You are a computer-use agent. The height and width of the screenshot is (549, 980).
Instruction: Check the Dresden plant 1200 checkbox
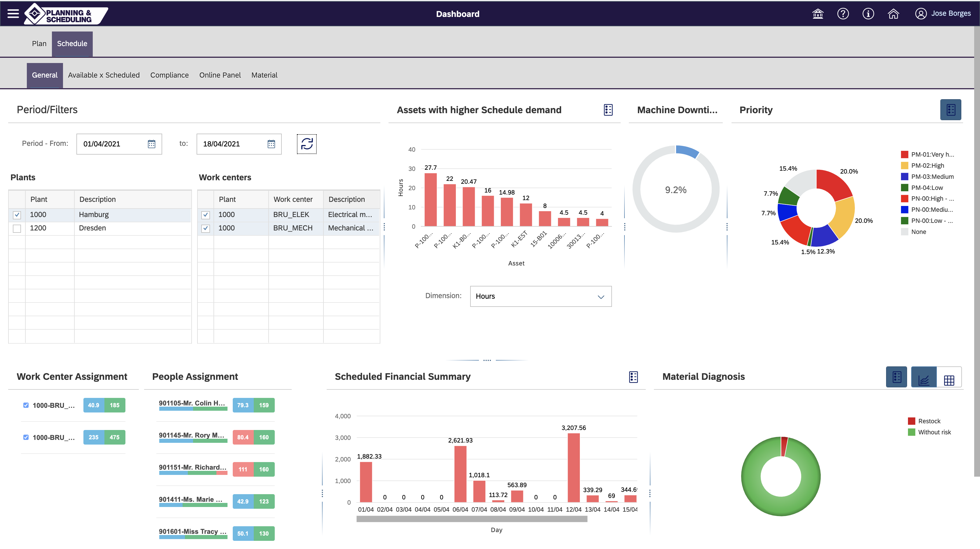click(x=17, y=228)
